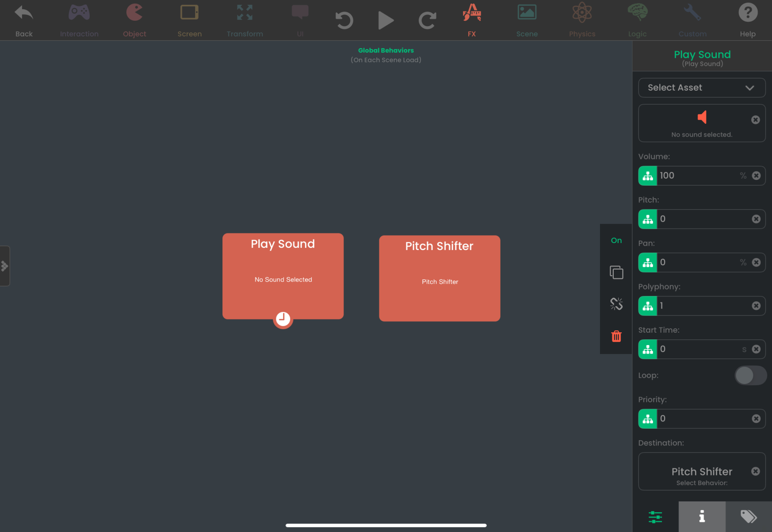Image resolution: width=772 pixels, height=532 pixels.
Task: Click the break link icon
Action: (616, 304)
